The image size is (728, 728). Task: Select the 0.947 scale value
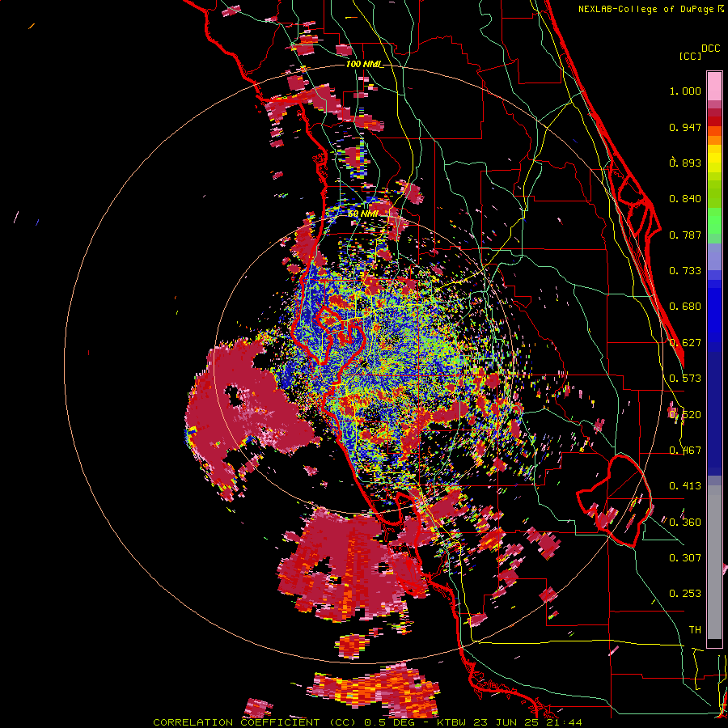click(685, 127)
